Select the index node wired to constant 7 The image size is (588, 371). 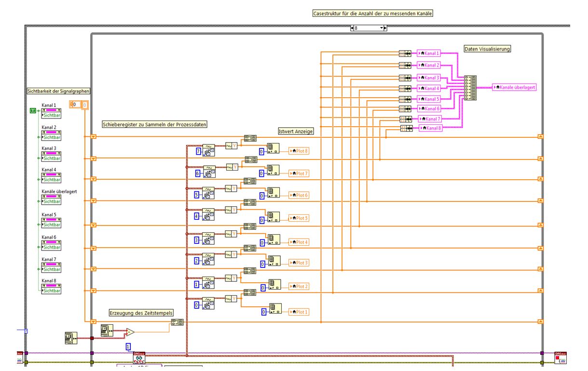coord(209,149)
